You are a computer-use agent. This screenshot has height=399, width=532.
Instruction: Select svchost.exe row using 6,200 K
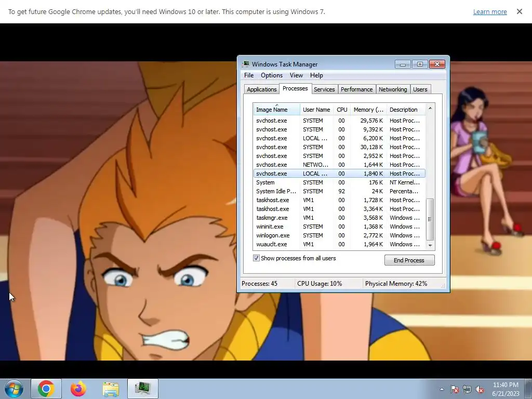(339, 138)
